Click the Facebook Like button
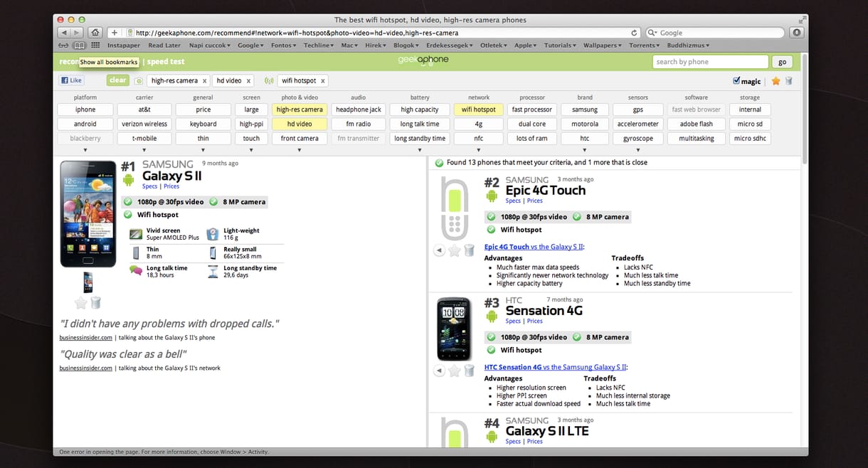 (71, 80)
